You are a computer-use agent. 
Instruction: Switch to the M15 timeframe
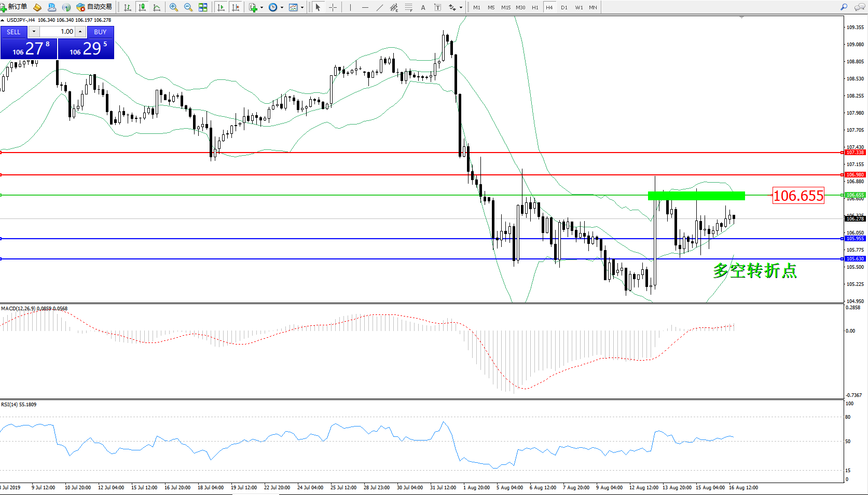pos(505,7)
